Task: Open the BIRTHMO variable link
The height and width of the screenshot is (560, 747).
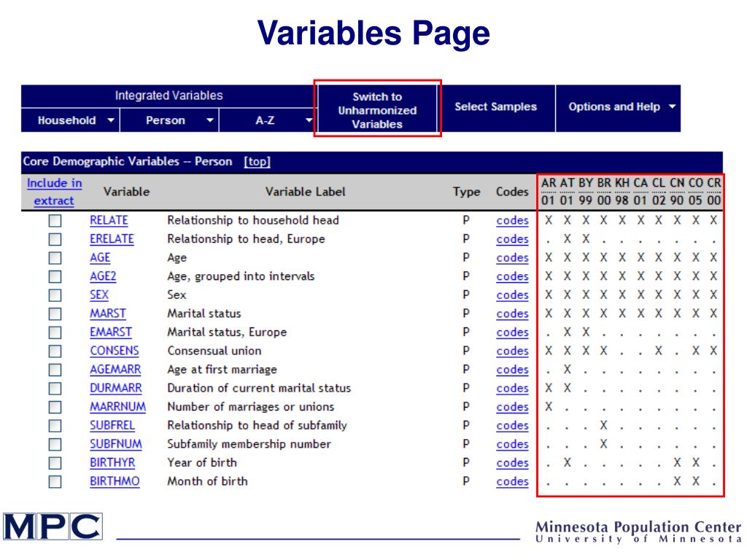Action: (x=115, y=481)
